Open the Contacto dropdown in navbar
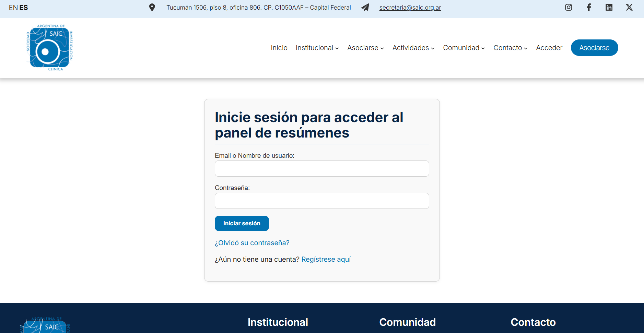The image size is (644, 333). click(510, 48)
